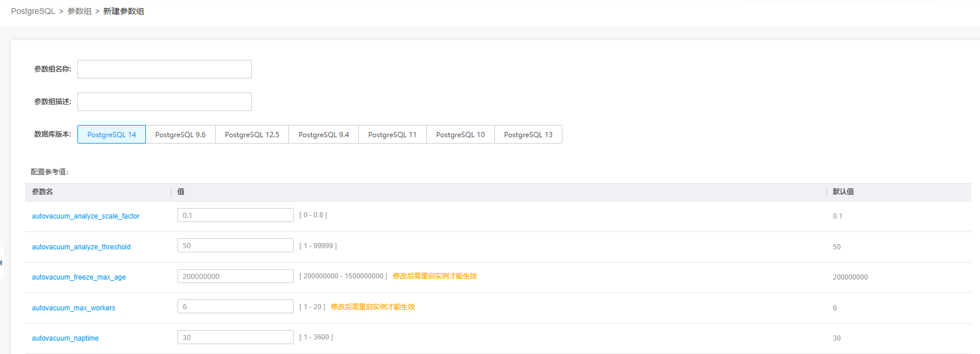Click 新建参数组 breadcrumb text
This screenshot has width=980, height=354.
click(x=124, y=11)
